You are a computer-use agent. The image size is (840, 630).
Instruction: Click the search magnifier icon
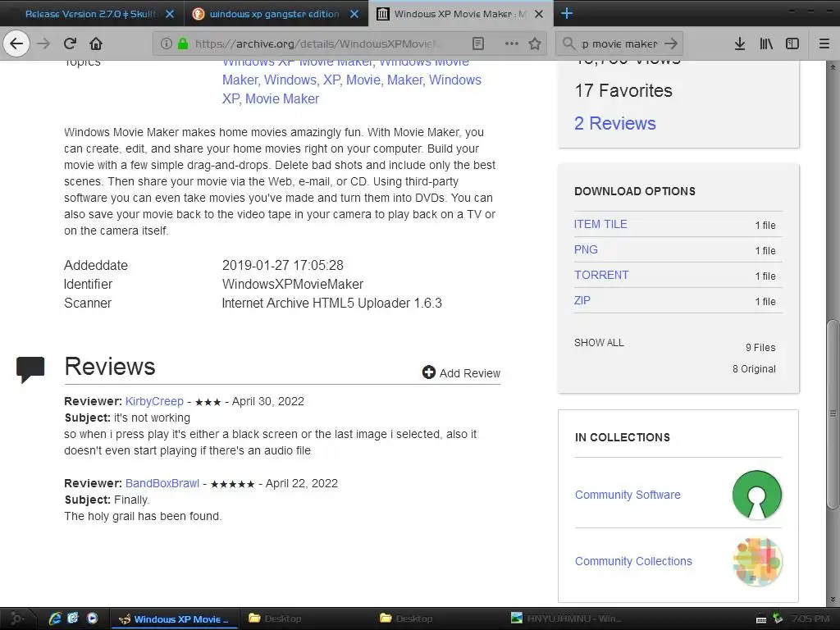tap(569, 43)
